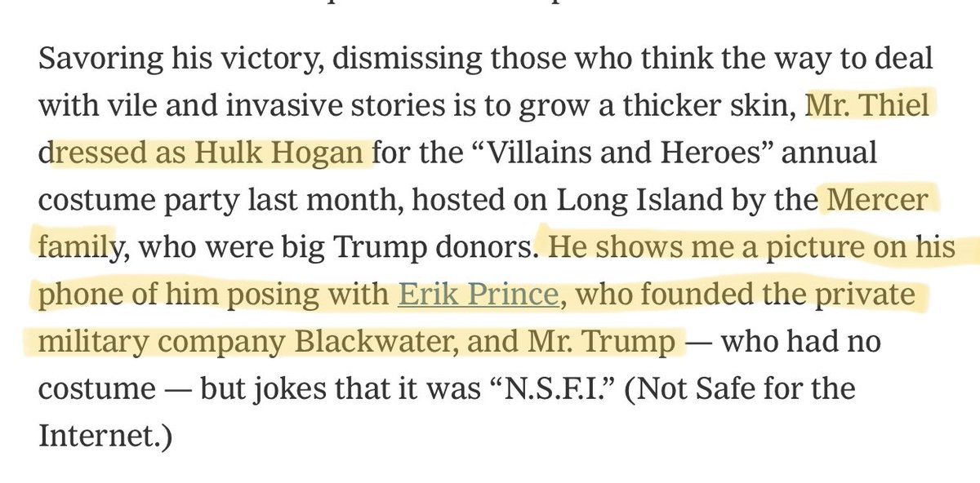Viewport: 980px width, 483px height.
Task: Click the highlighted word "family"
Action: [74, 247]
